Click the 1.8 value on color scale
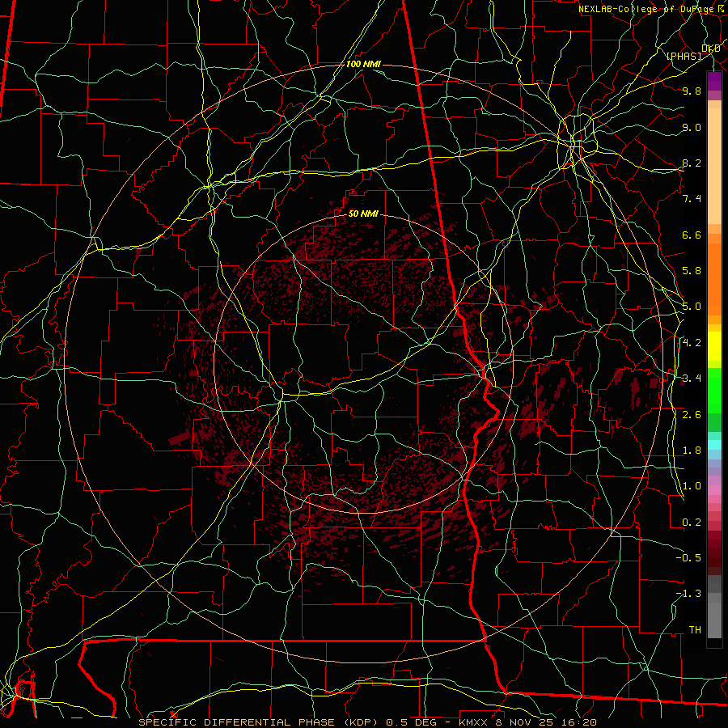Screen dimensions: 728x728 point(692,451)
